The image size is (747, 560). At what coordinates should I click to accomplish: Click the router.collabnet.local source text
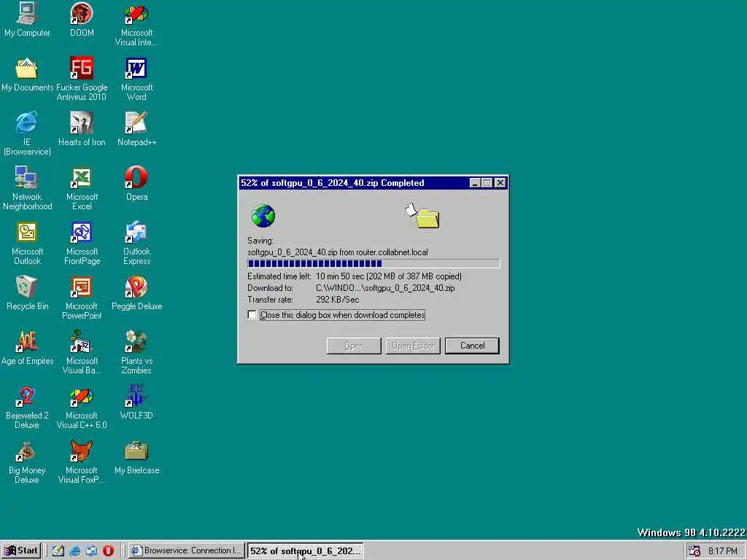pyautogui.click(x=392, y=252)
